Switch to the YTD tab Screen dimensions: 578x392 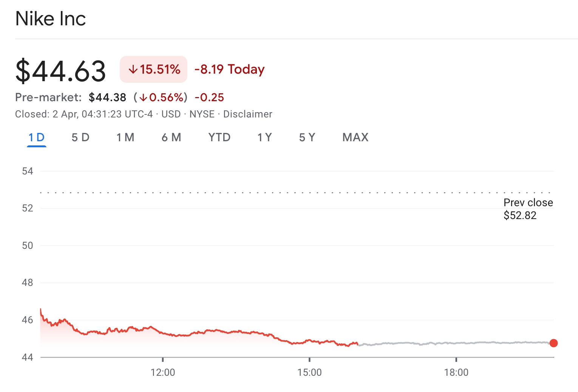coord(219,137)
